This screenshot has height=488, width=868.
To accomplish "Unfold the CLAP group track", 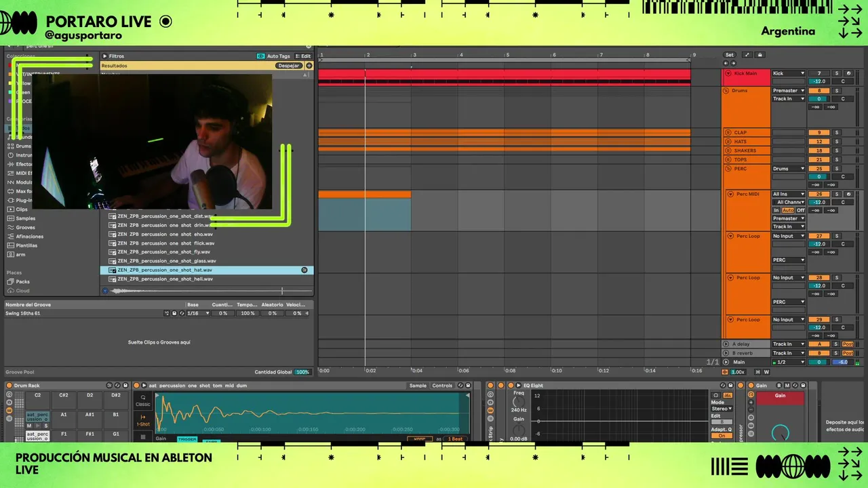I will pyautogui.click(x=728, y=133).
